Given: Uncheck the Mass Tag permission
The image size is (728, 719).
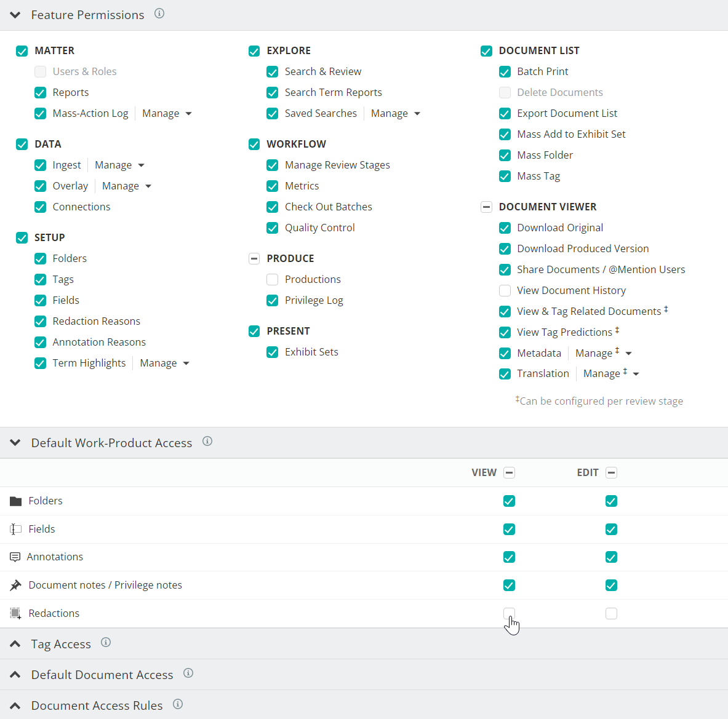Looking at the screenshot, I should (505, 177).
